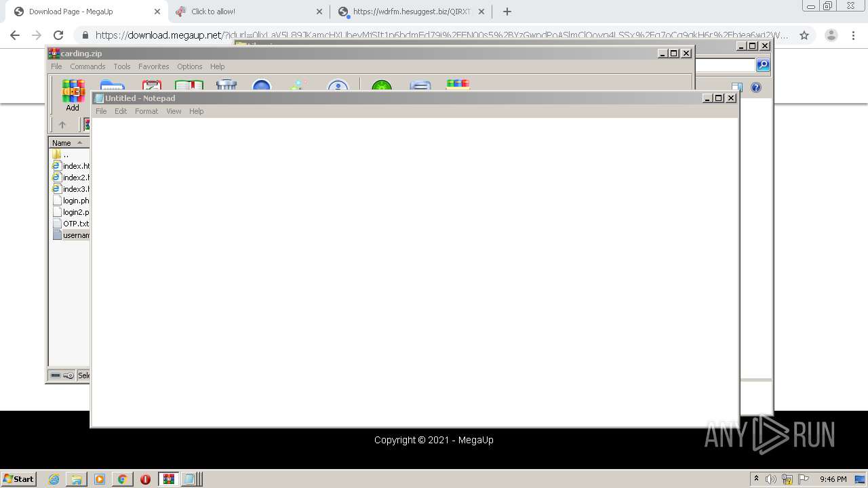
Task: Click the Chrome address bar URL
Action: coord(441,35)
